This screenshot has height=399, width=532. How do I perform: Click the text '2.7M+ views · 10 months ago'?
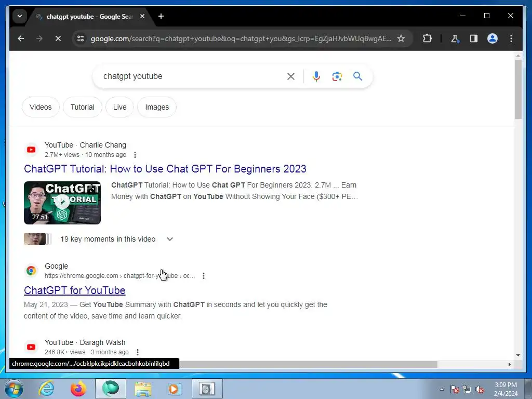(x=86, y=155)
